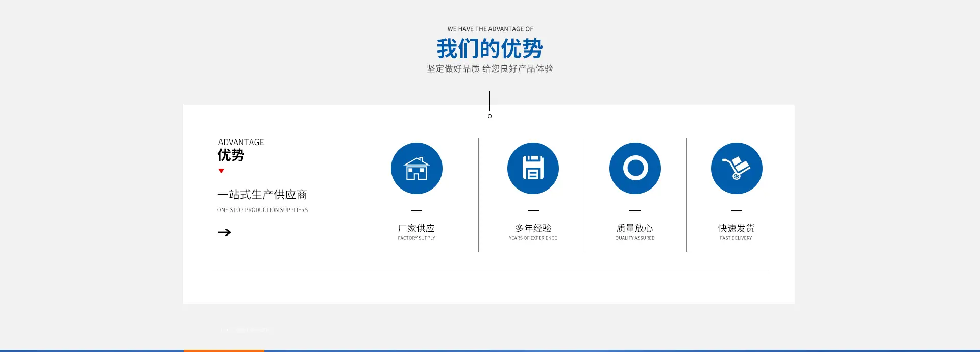Open the 快速发货 label
Screen dimensions: 980x352
click(x=736, y=228)
